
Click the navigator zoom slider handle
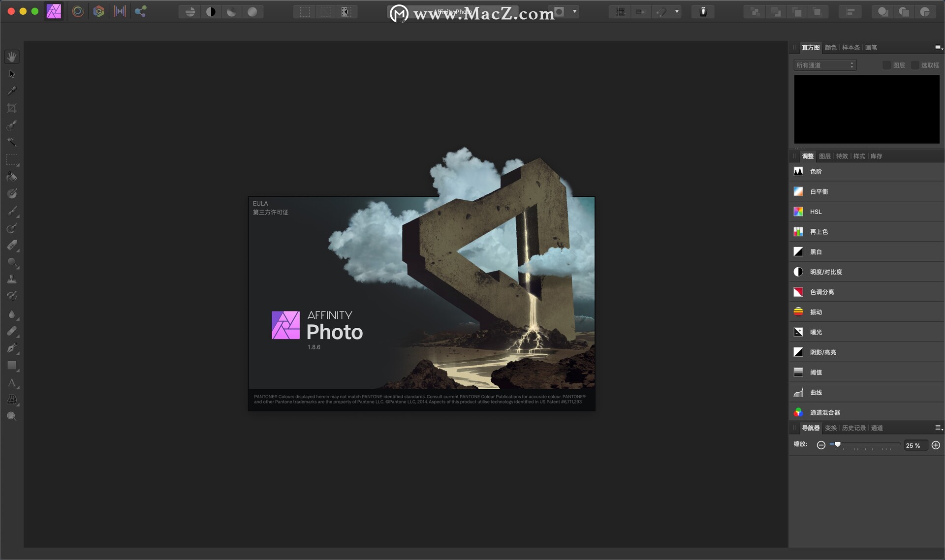838,444
